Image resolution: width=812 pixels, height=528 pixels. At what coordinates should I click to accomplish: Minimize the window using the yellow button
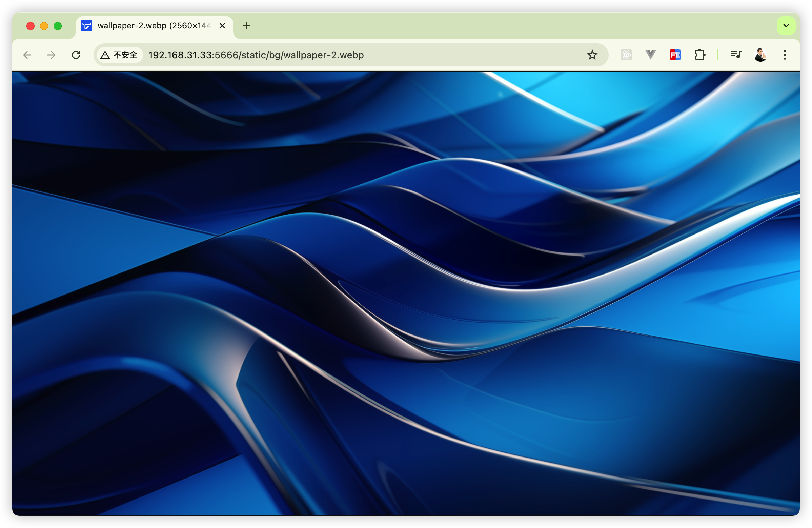tap(44, 26)
